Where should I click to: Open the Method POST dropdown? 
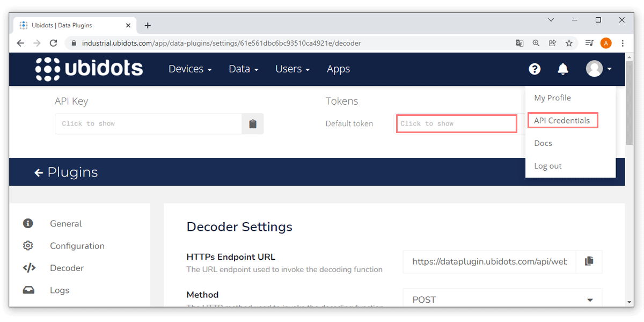(x=502, y=299)
